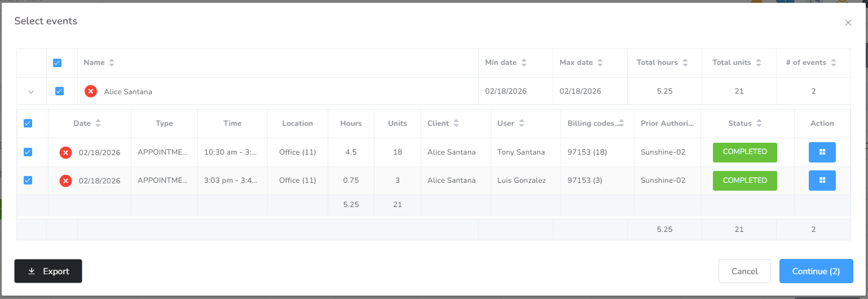
Task: Click the red error icon on the 10:30 am event
Action: click(66, 152)
